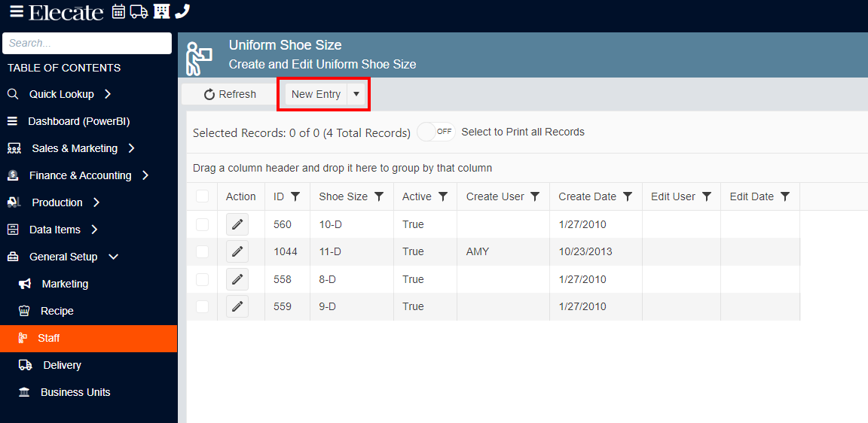Click the phone icon in top bar

[182, 11]
